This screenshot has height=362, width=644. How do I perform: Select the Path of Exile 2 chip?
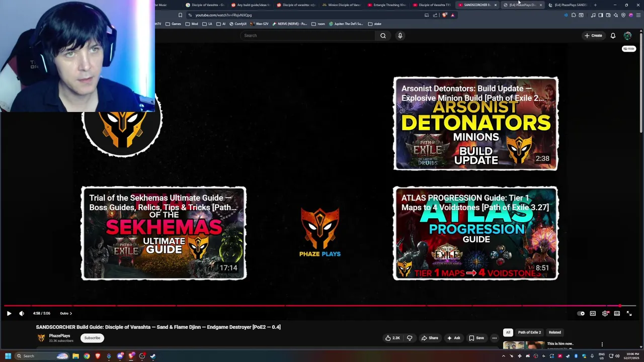pyautogui.click(x=529, y=332)
